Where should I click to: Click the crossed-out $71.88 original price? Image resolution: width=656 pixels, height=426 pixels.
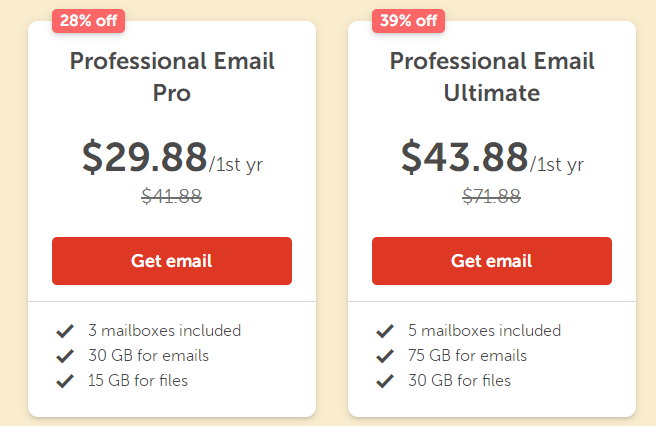(491, 197)
